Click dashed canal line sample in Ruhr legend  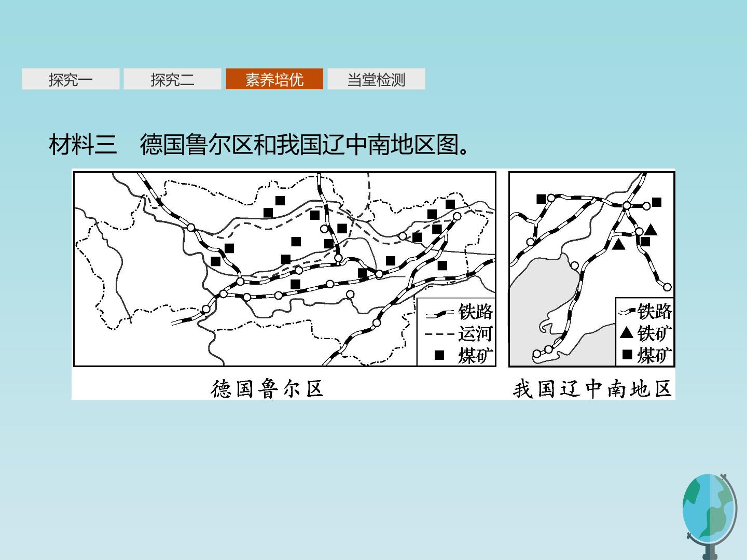(x=439, y=334)
